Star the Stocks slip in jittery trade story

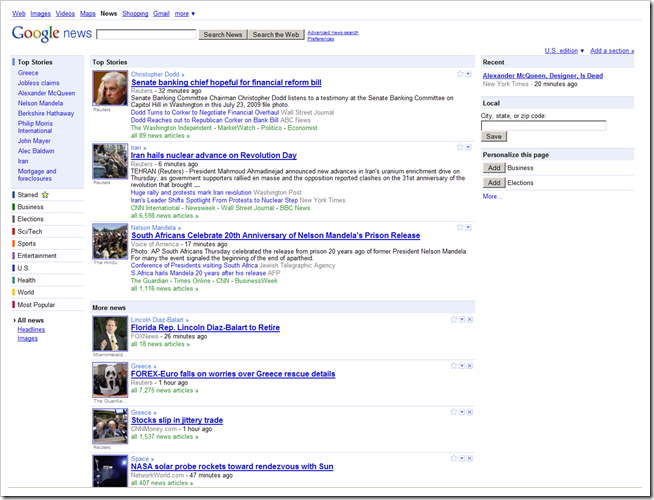point(454,412)
